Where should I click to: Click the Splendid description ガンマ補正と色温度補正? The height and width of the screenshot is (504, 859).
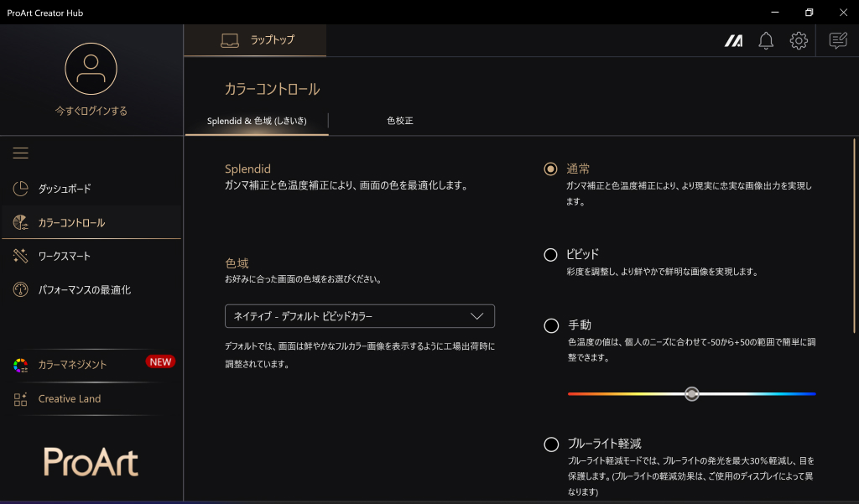point(347,185)
